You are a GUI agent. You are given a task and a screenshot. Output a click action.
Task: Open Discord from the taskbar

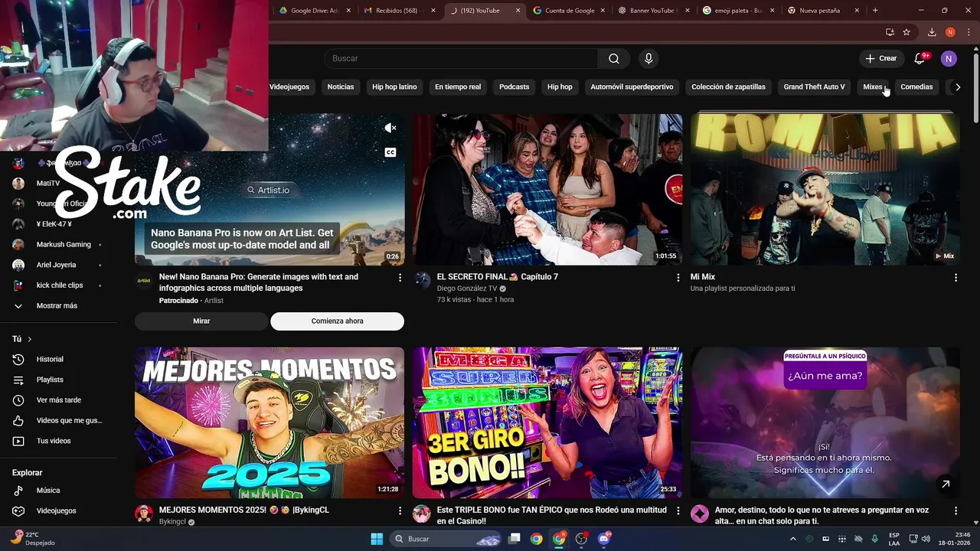604,539
